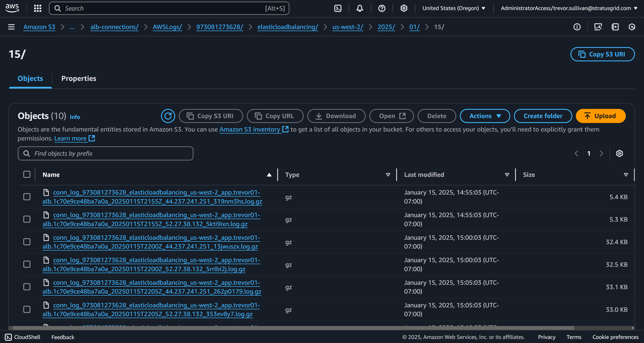Launch CloudShell from top bar icon
Viewport: 644px width, 343px height.
(338, 8)
